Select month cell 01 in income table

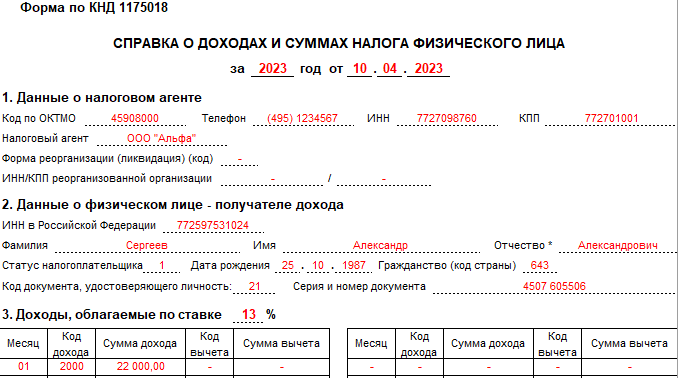pyautogui.click(x=23, y=367)
